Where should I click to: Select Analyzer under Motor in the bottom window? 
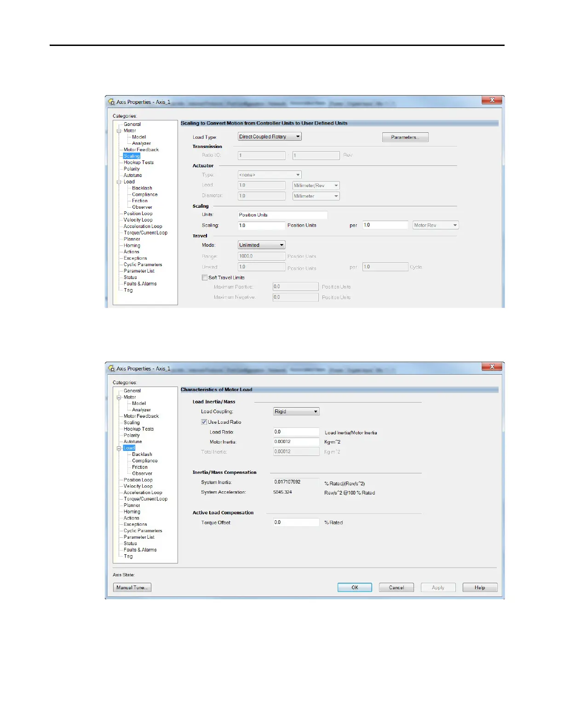[141, 409]
